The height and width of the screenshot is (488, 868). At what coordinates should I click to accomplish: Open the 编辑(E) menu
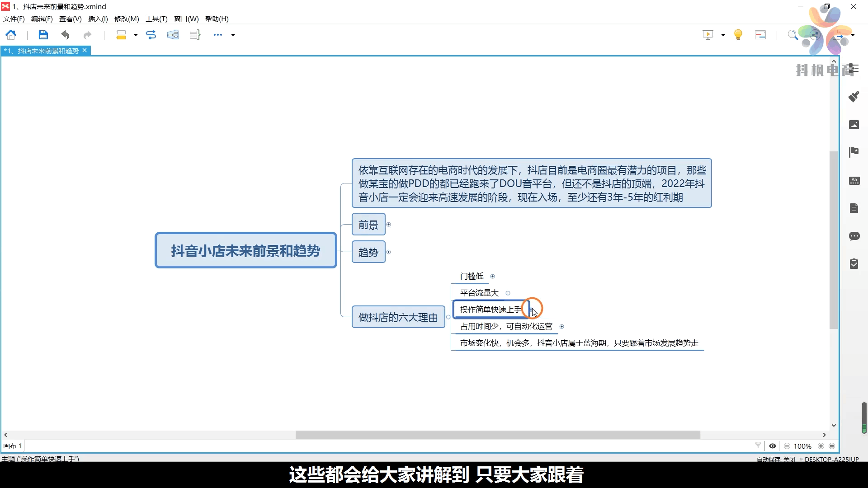coord(42,19)
